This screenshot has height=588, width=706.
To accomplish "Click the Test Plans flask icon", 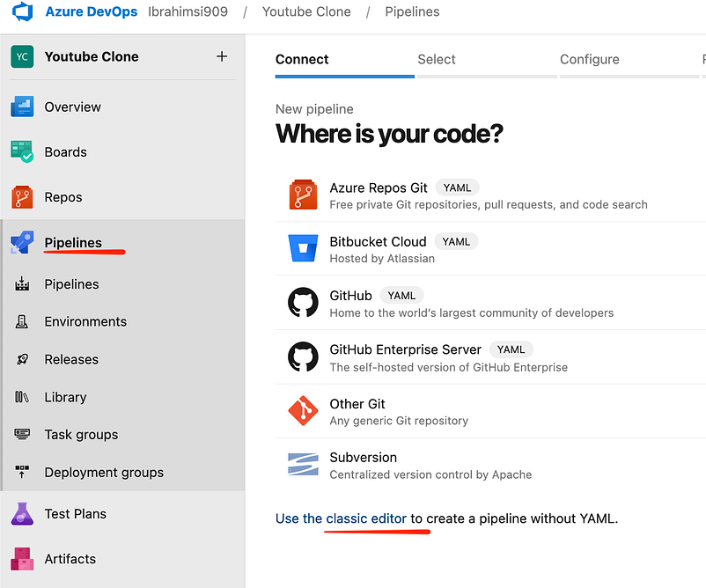I will point(22,514).
